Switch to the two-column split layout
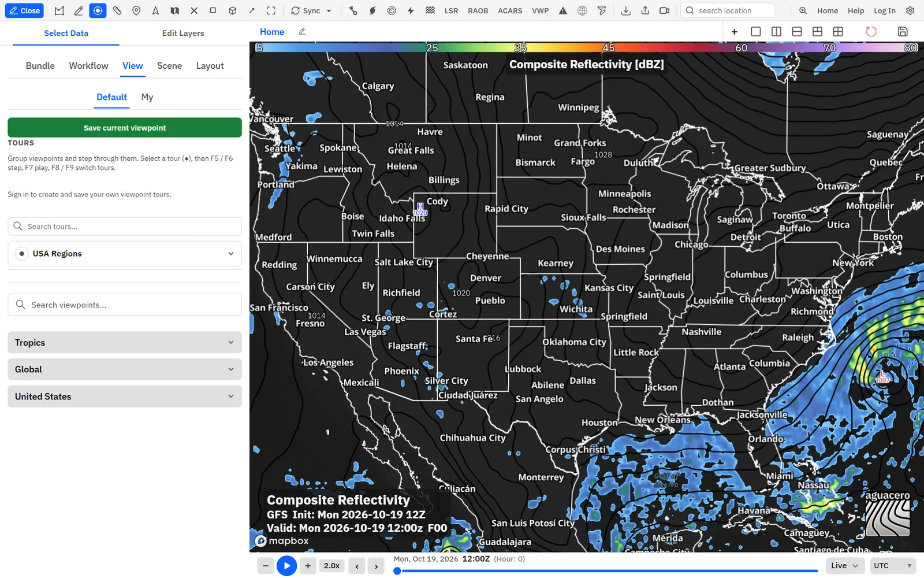The width and height of the screenshot is (924, 578). click(x=776, y=31)
